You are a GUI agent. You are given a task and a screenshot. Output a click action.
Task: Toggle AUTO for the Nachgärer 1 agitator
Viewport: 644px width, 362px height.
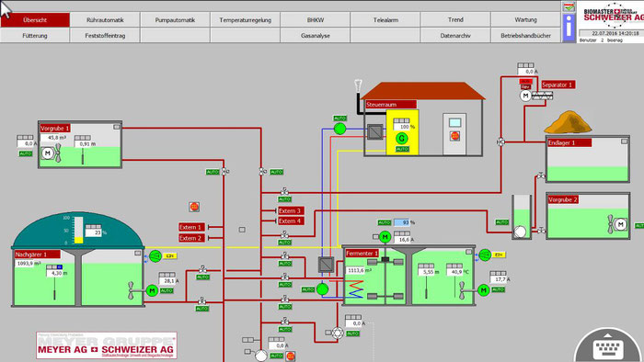(x=167, y=290)
